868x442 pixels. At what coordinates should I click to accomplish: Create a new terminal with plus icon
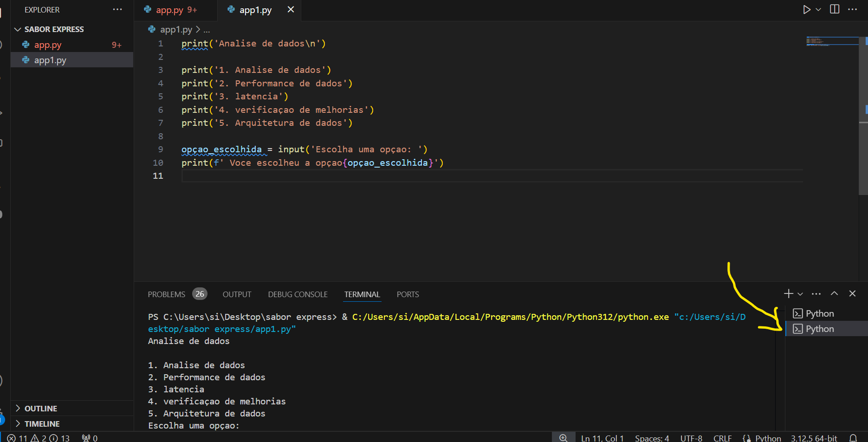point(788,293)
